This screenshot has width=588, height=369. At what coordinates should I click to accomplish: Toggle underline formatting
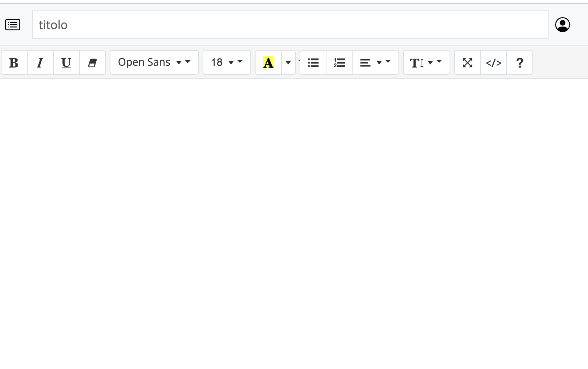(66, 63)
